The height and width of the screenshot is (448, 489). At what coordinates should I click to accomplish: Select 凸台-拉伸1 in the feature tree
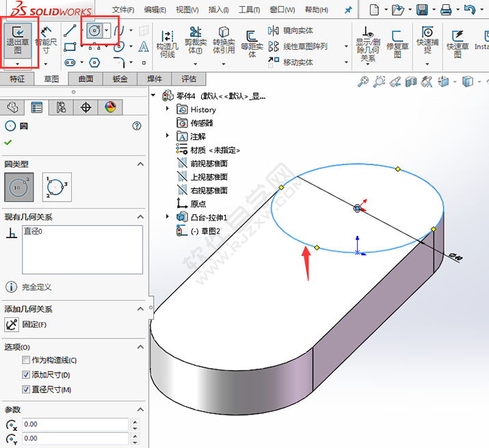pos(209,217)
